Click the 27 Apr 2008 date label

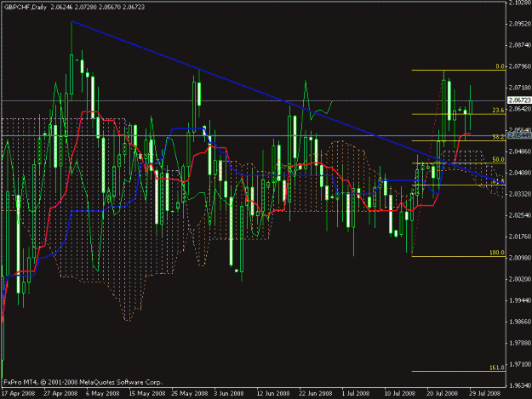pyautogui.click(x=60, y=393)
